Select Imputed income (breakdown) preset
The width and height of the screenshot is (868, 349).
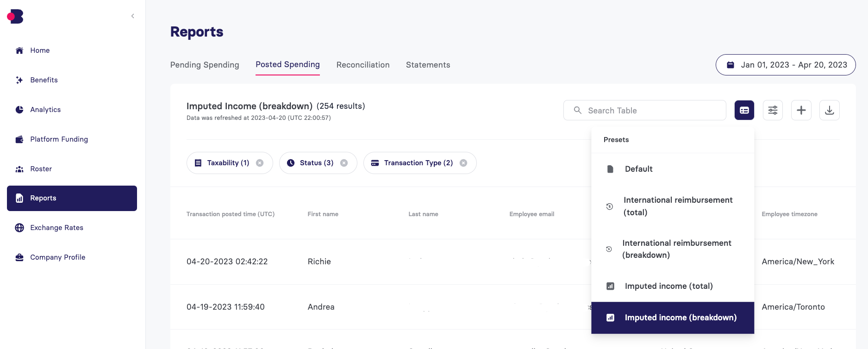(673, 318)
